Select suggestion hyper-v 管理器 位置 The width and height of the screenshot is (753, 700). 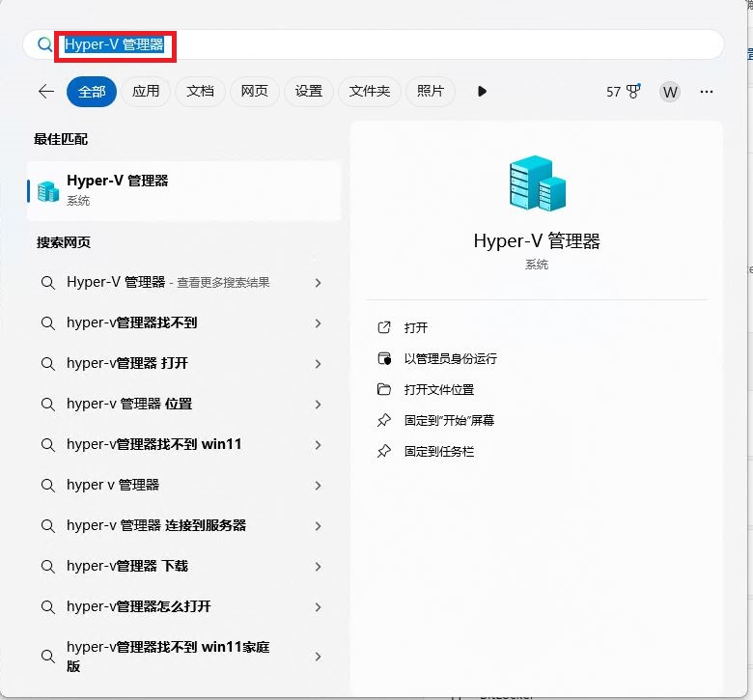184,404
